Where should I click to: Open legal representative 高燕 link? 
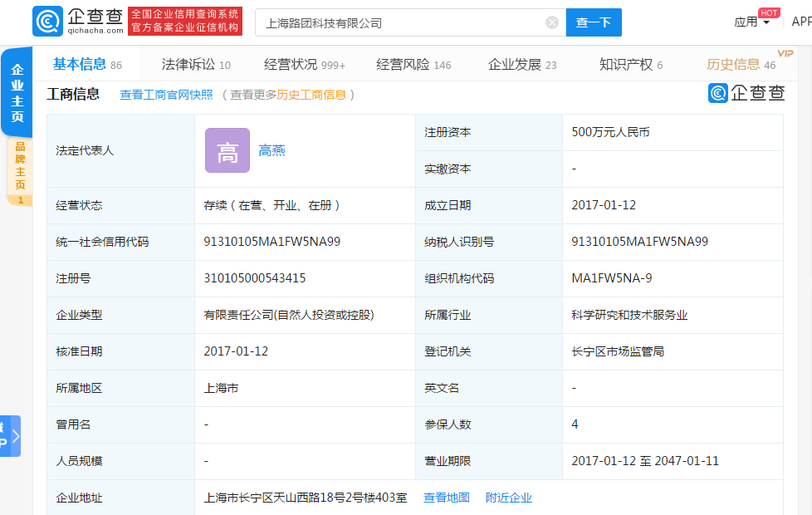click(271, 150)
